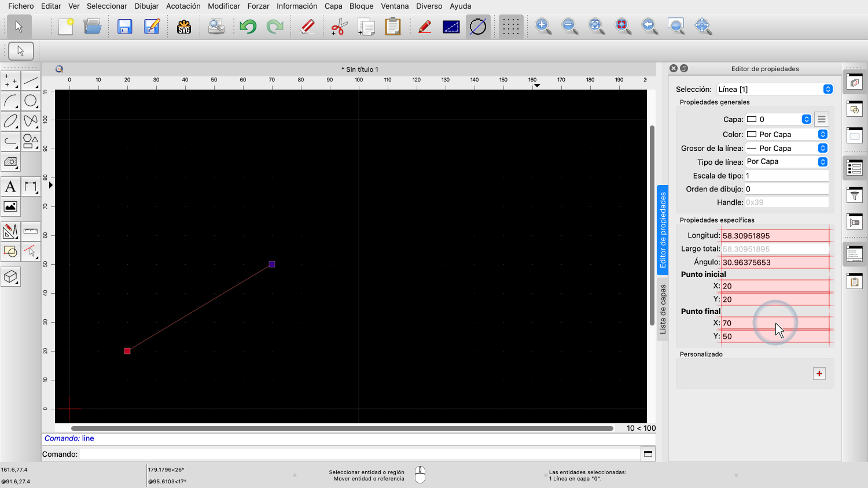Open the isometric projection cube tool

click(x=10, y=277)
